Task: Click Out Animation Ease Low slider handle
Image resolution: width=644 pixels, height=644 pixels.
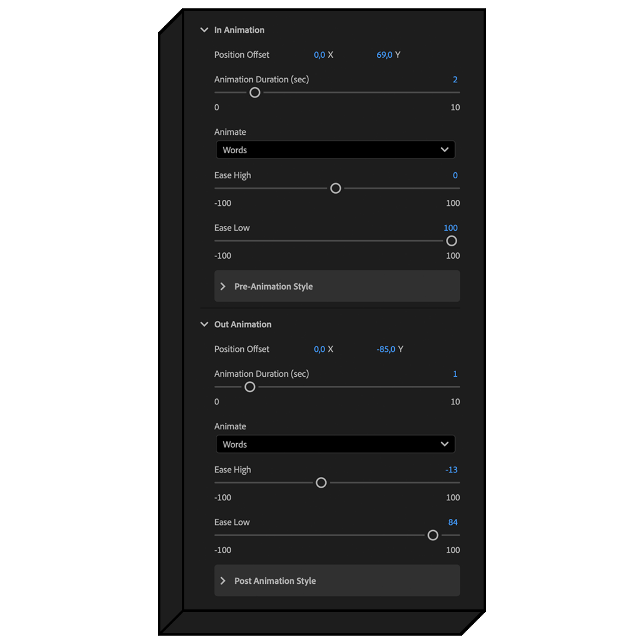Action: [x=433, y=535]
